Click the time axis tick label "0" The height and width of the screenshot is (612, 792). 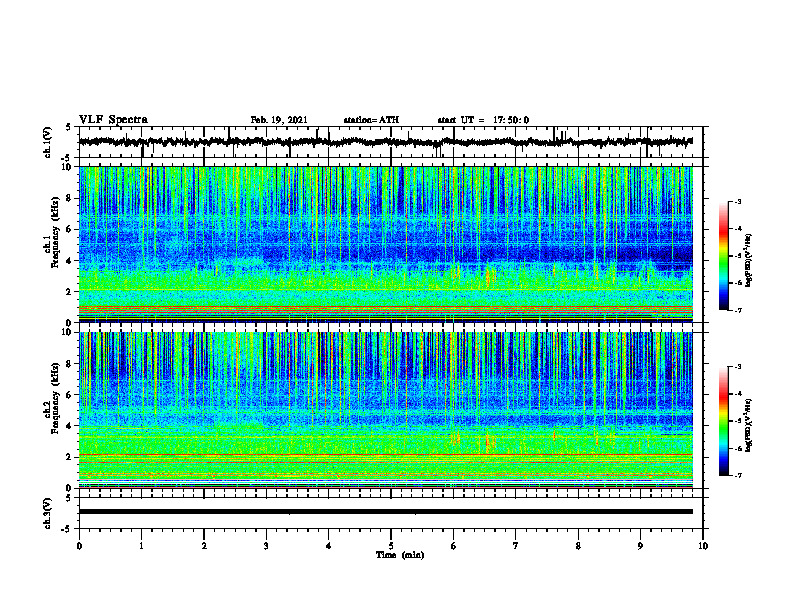[x=79, y=546]
